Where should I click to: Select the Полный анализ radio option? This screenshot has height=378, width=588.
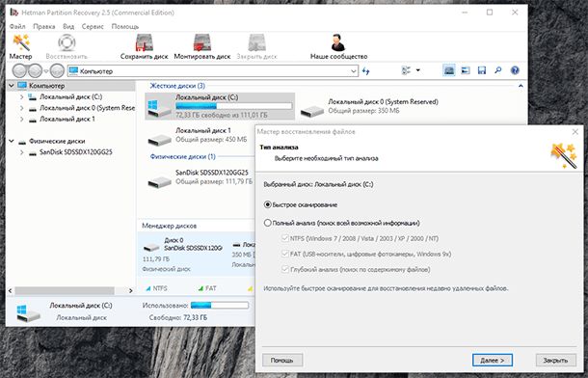click(267, 223)
